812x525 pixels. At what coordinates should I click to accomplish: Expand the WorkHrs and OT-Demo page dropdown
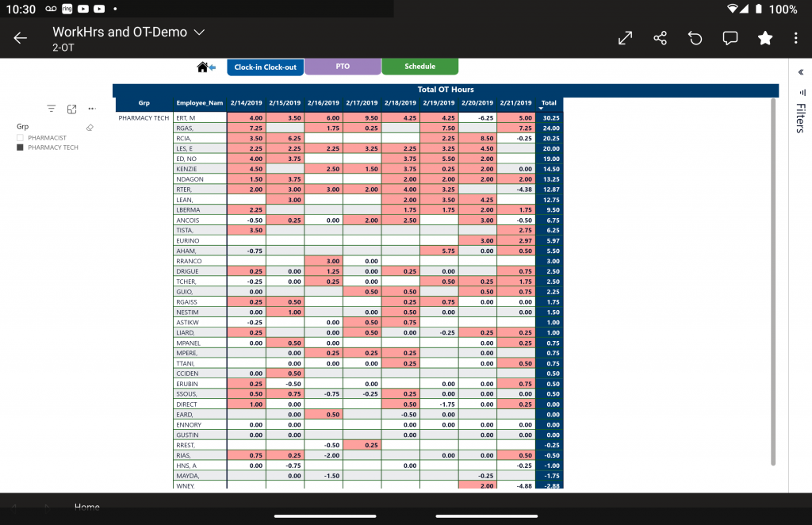[x=199, y=33]
